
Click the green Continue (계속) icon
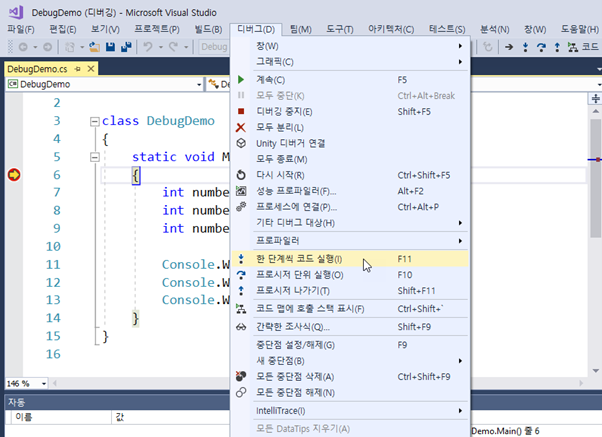coord(240,79)
